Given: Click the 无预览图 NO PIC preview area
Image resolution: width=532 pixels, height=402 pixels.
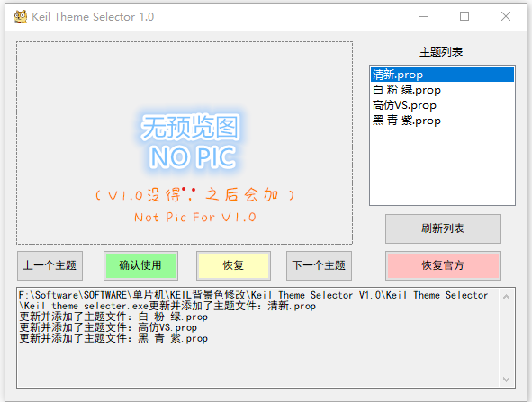Looking at the screenshot, I should pyautogui.click(x=185, y=143).
